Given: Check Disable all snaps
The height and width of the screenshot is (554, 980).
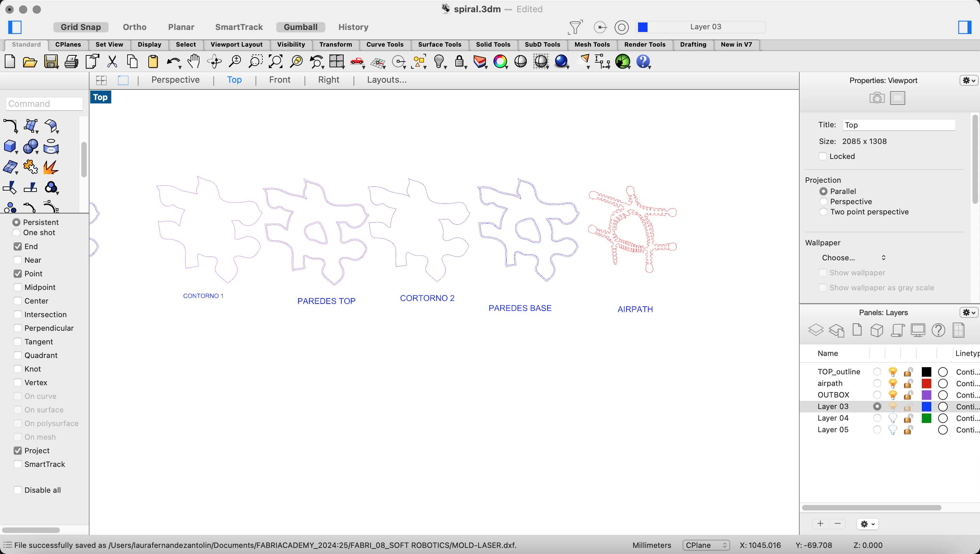Looking at the screenshot, I should [x=17, y=490].
